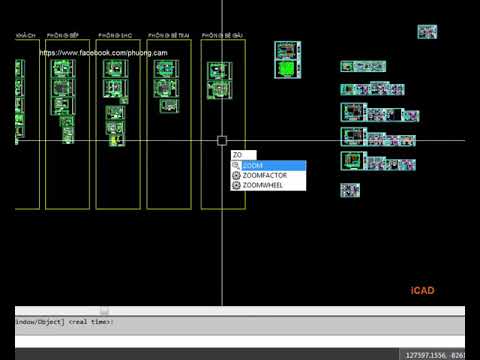
Task: Pick ZOOMWHEEL from the suggestion list
Action: tap(268, 185)
